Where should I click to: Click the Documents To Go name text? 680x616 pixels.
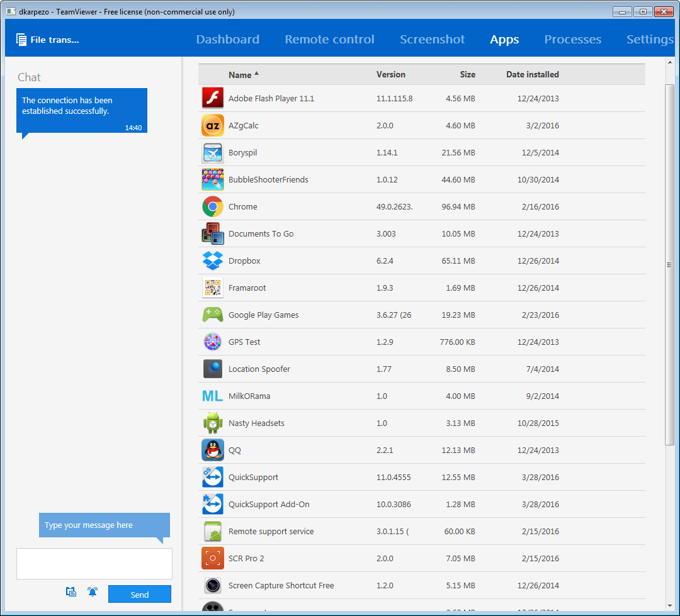coord(261,233)
